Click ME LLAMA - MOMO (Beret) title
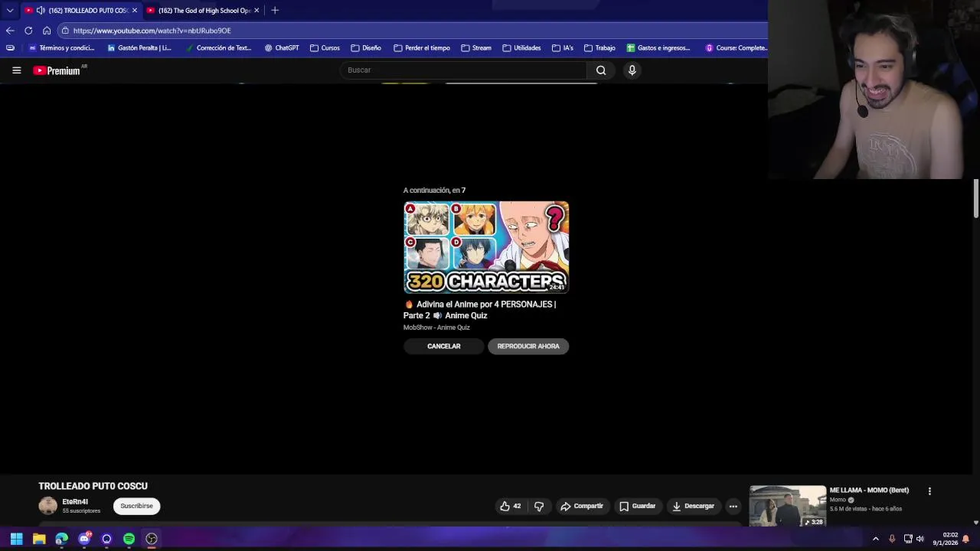 pos(869,491)
